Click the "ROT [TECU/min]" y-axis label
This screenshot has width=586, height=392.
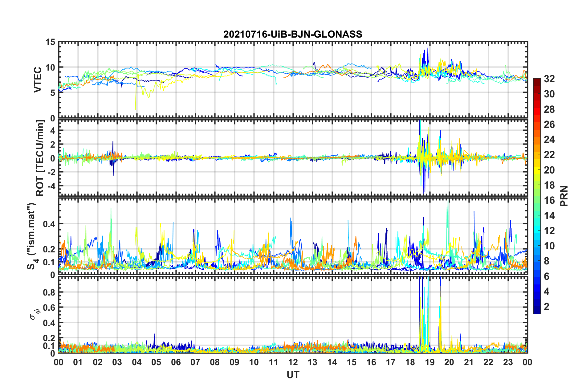40,158
